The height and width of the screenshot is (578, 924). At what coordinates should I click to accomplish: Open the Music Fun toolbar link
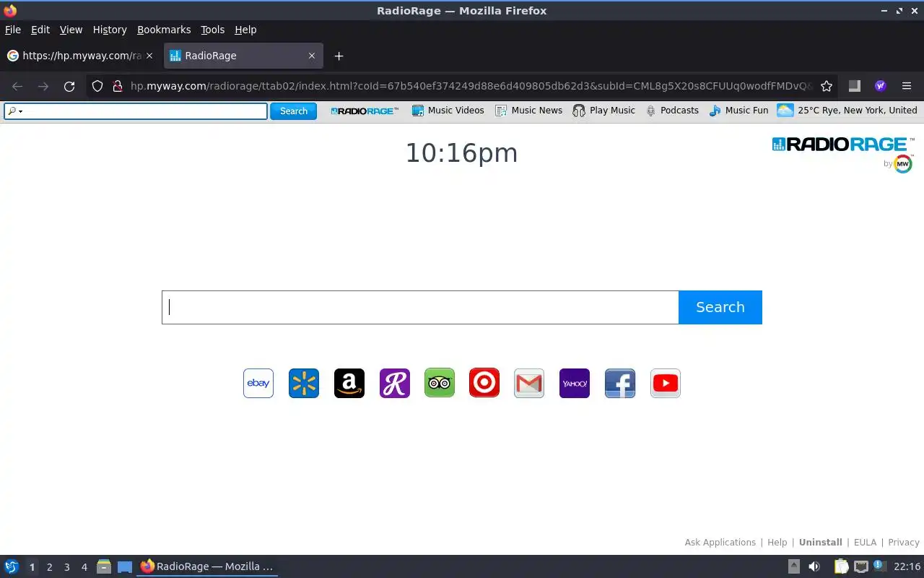(739, 111)
